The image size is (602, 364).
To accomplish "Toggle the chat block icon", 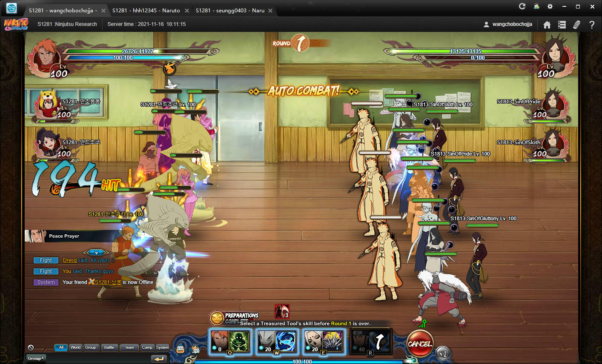I will [x=31, y=347].
